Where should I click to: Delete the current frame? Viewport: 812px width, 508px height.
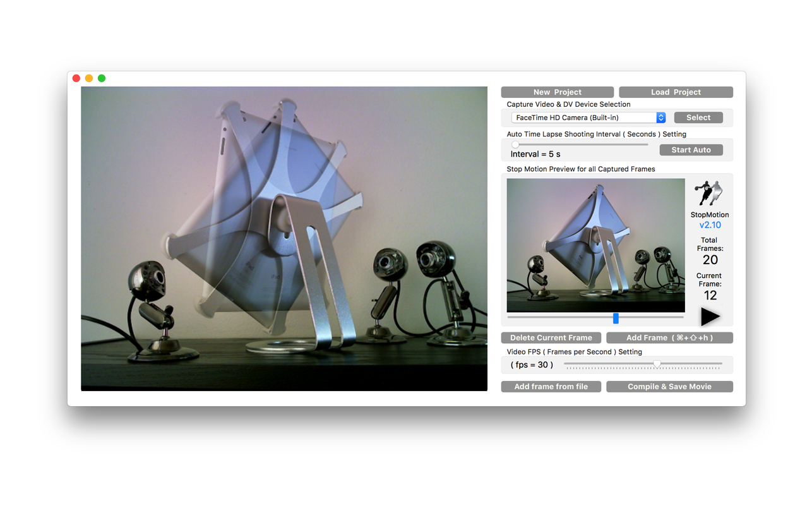[551, 337]
